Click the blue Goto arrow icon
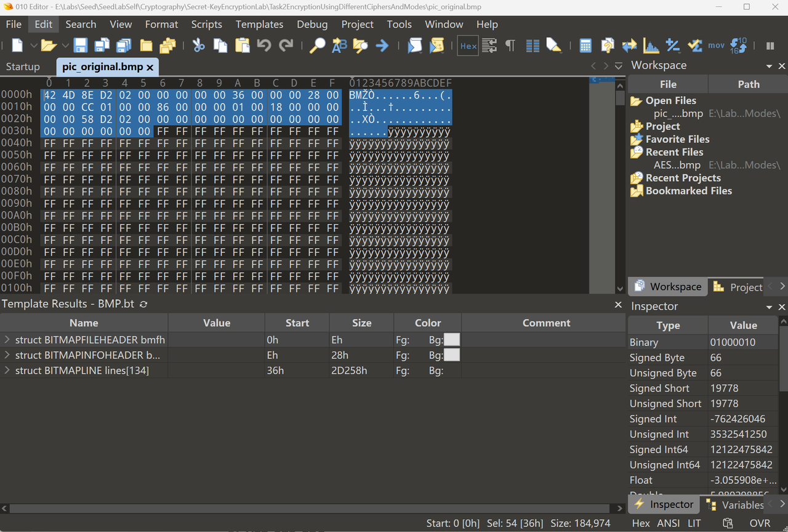 [x=382, y=46]
